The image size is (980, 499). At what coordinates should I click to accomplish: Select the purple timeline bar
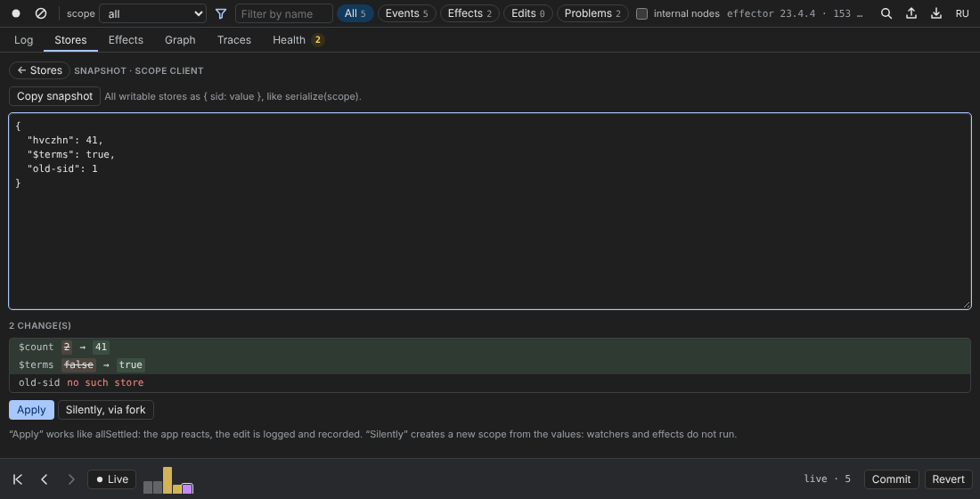coord(187,488)
